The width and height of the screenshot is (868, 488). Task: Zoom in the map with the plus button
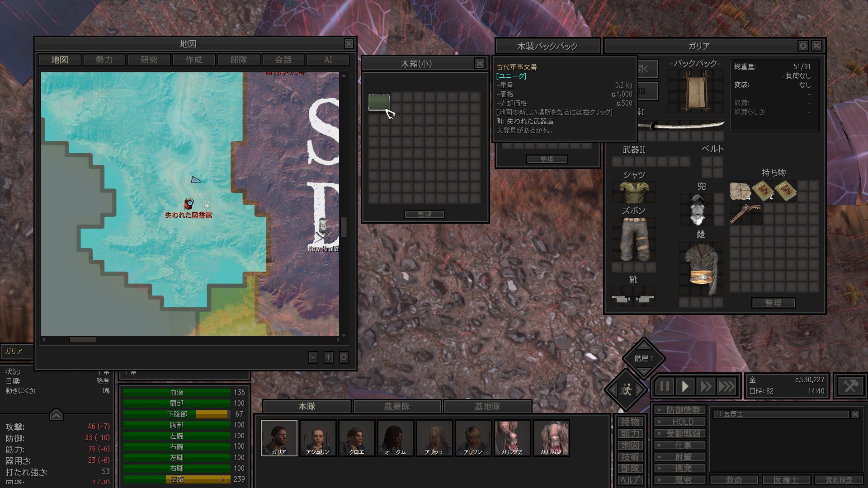[328, 357]
